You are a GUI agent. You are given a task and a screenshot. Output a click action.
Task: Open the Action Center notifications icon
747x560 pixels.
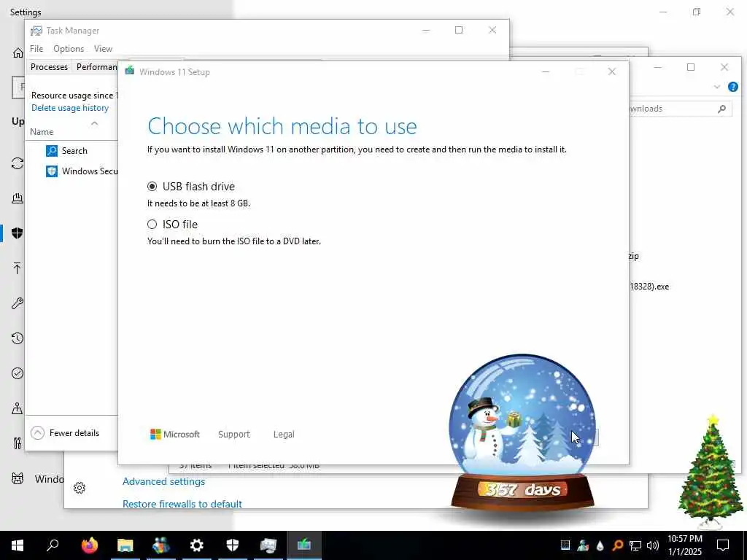723,545
